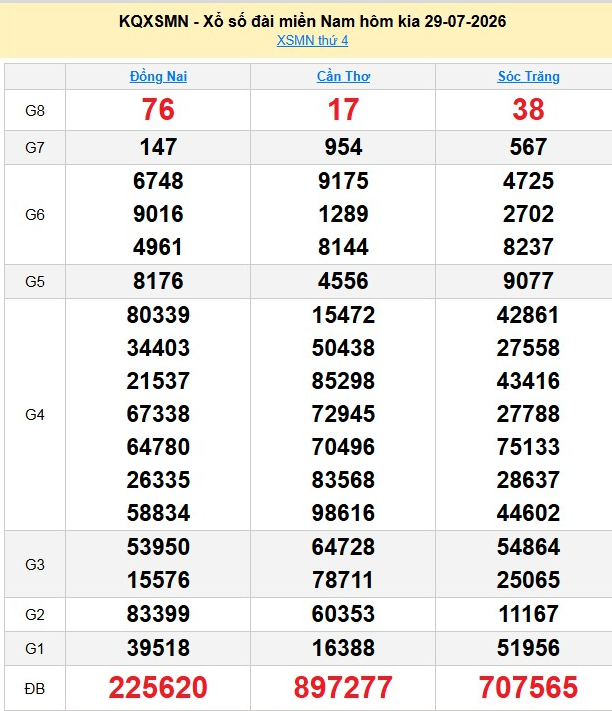Select G6 number 1289
The width and height of the screenshot is (612, 711).
pos(343,214)
